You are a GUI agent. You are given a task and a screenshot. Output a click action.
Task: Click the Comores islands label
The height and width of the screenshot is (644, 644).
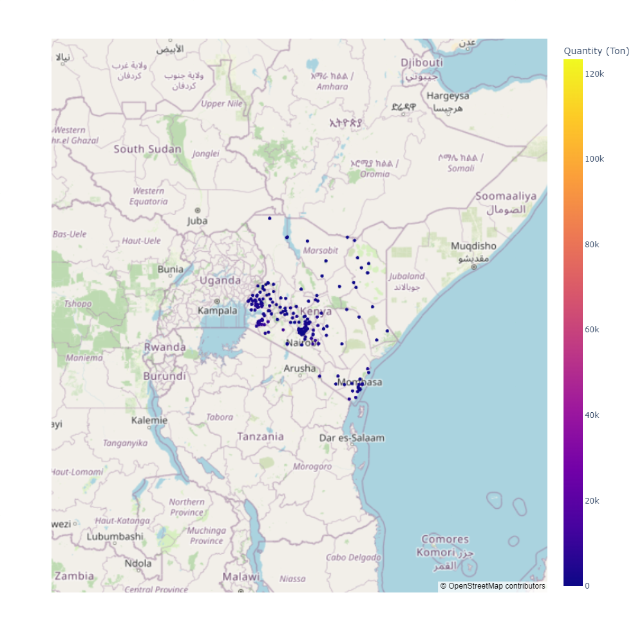pos(444,539)
